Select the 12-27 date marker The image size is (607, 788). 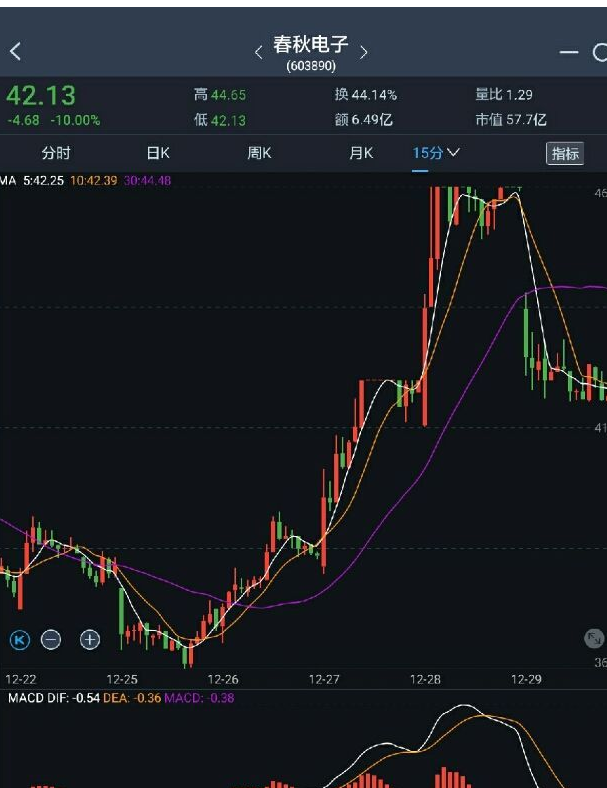(324, 679)
